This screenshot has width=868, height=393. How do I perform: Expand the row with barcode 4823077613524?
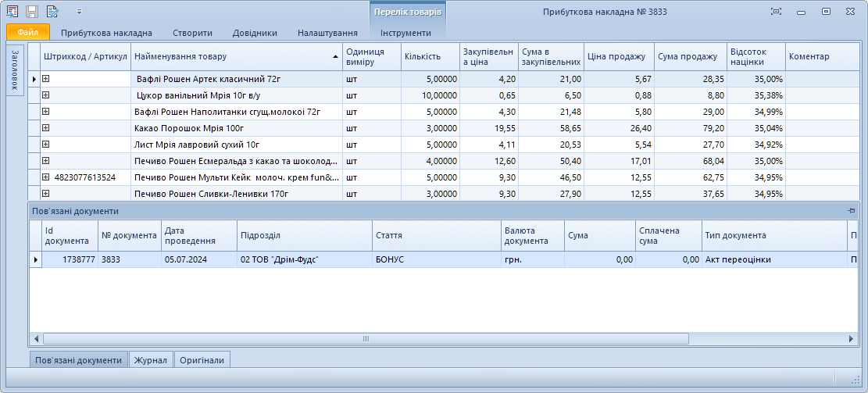46,177
